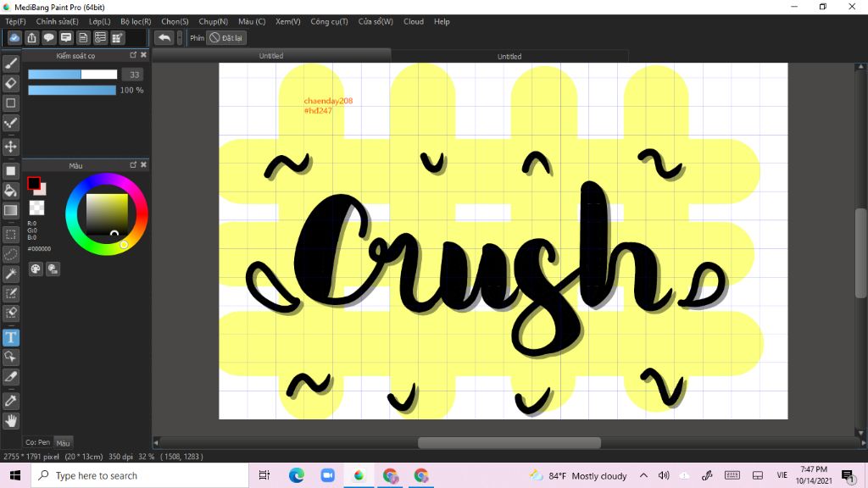Select the Eraser tool
This screenshot has height=488, width=868.
pyautogui.click(x=10, y=83)
